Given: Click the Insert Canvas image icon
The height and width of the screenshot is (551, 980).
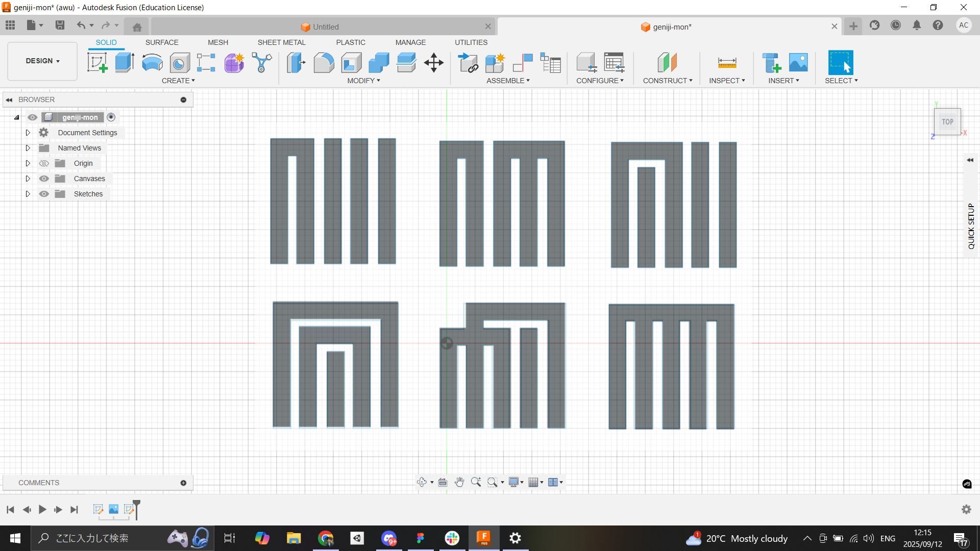Looking at the screenshot, I should coord(798,63).
